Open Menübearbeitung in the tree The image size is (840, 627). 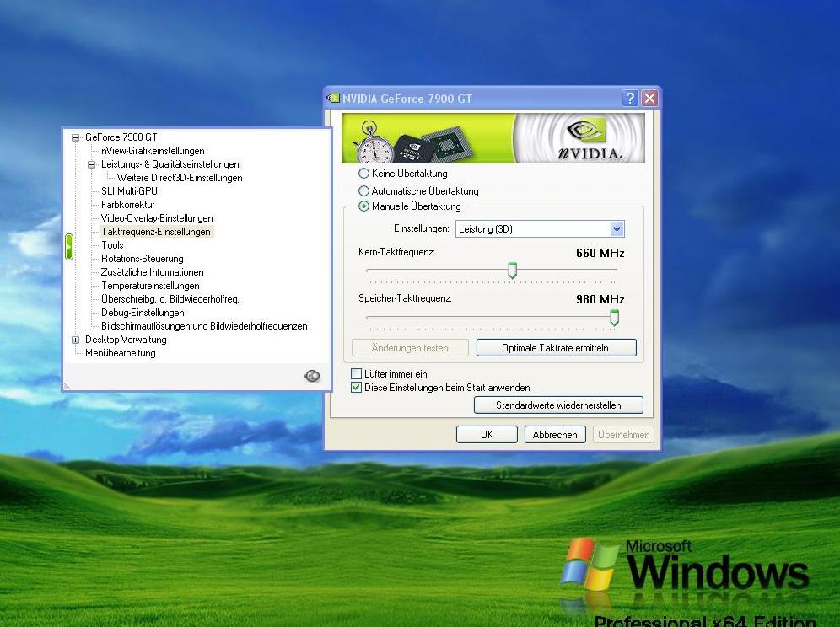click(120, 353)
